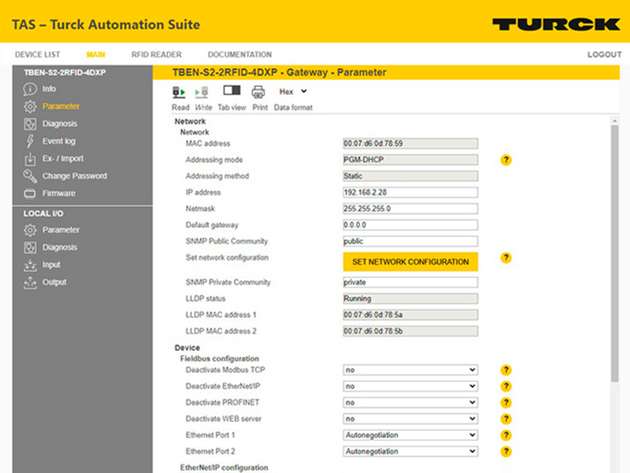
Task: Open Deactivate PROFINET dropdown
Action: pos(410,402)
